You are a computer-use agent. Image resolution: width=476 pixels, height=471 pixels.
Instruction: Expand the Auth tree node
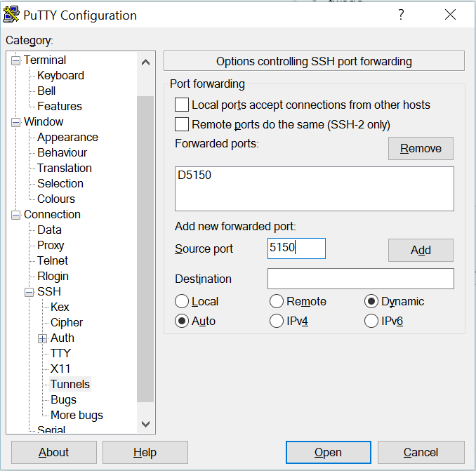click(43, 338)
